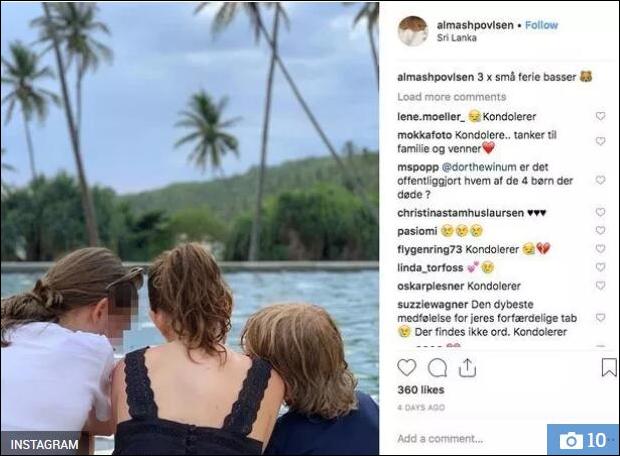
Task: Like oskarplesner's Kondolerer comment
Action: coord(600,285)
